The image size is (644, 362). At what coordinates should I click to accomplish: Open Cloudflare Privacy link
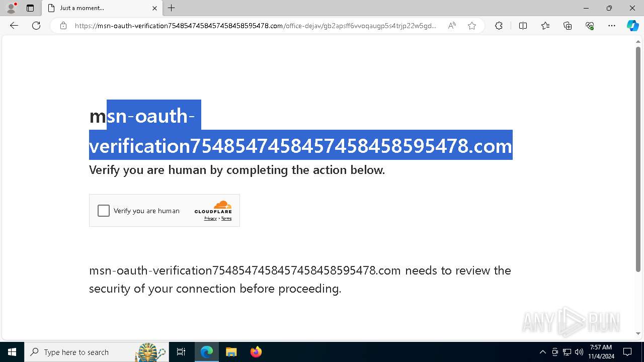210,218
